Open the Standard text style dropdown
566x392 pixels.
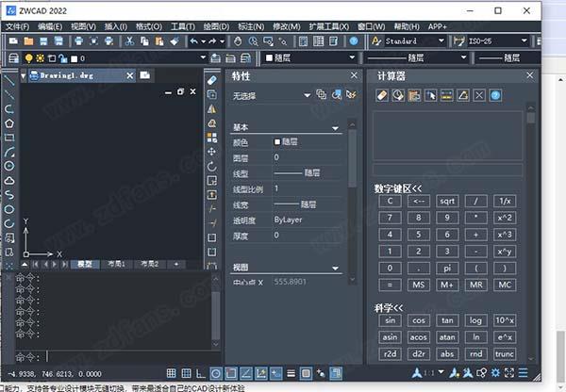441,41
